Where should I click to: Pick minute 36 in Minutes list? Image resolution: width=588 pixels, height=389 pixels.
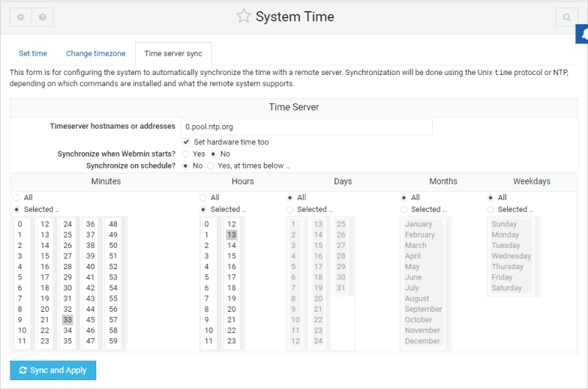(x=90, y=224)
